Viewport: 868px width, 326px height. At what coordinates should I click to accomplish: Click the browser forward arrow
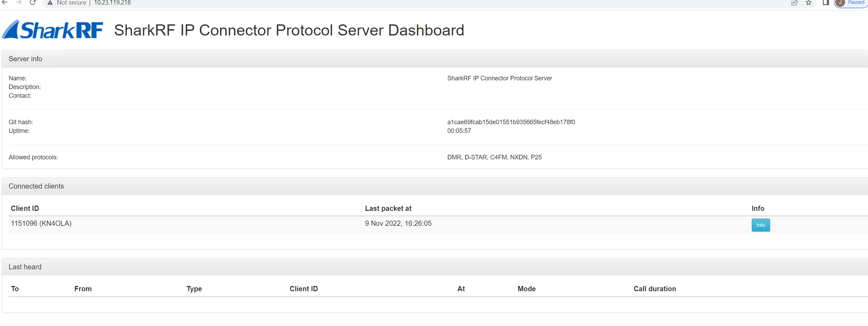point(19,2)
